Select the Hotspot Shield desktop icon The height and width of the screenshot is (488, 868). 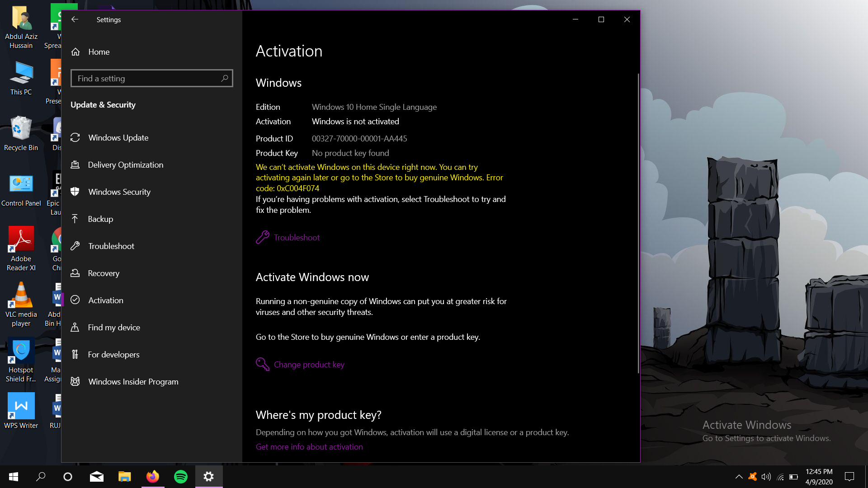[x=21, y=360]
